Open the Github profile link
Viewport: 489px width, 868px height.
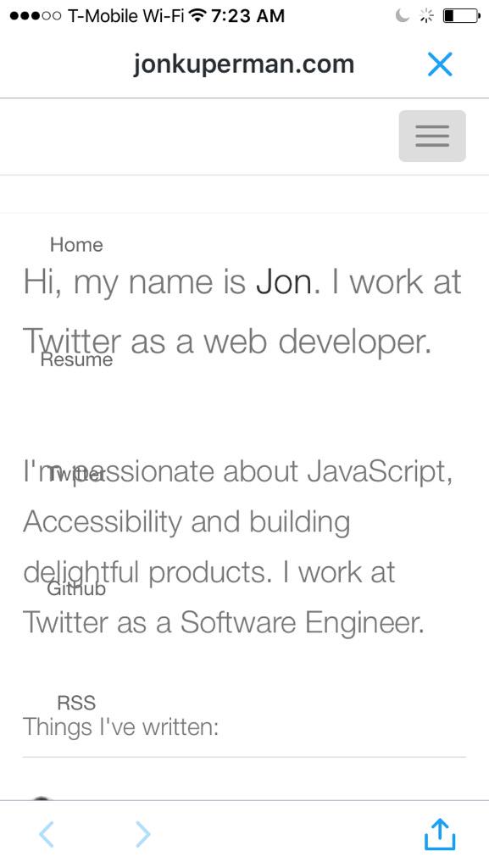tap(75, 589)
